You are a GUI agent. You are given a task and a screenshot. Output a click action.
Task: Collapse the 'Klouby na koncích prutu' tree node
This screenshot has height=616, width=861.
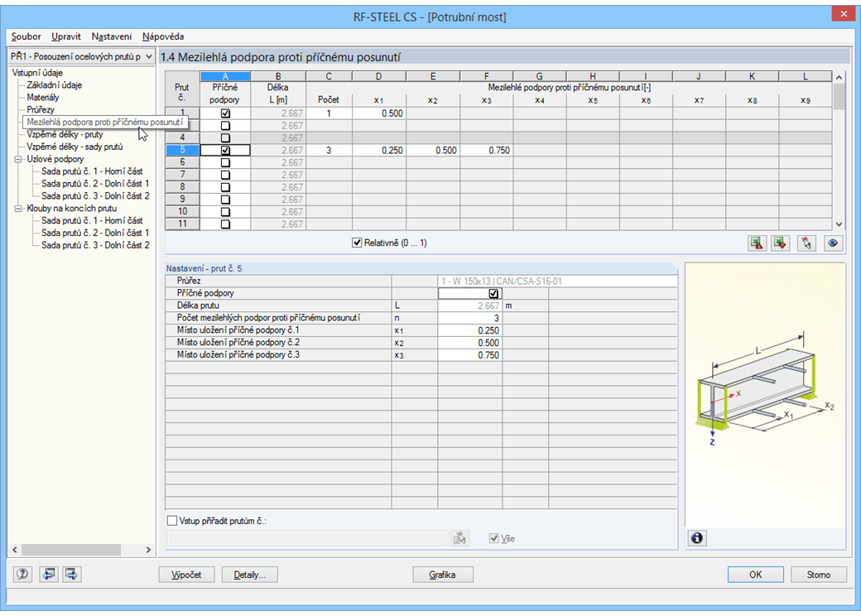point(18,209)
